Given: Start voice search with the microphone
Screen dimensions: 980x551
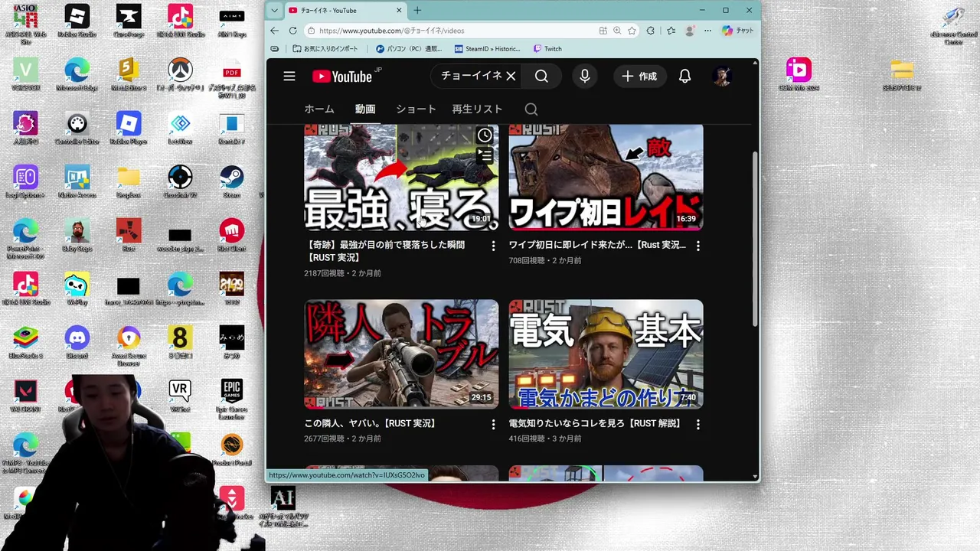Looking at the screenshot, I should coord(585,76).
